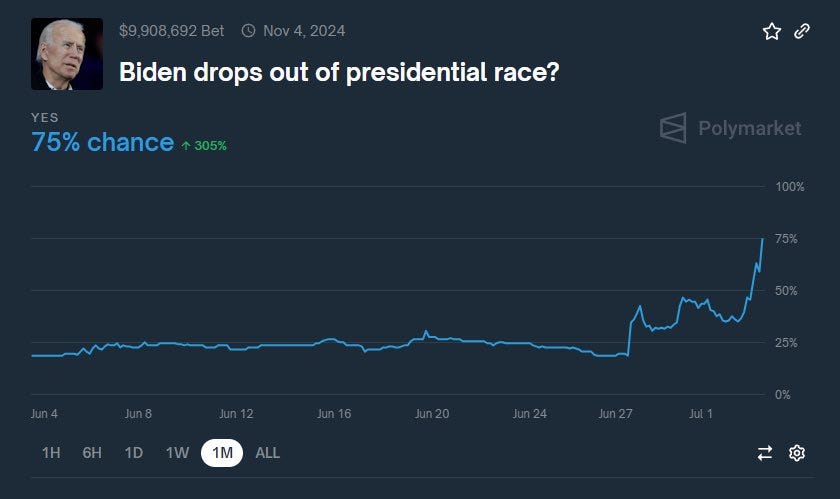This screenshot has height=499, width=840.
Task: Click the swap arrows icon below chart
Action: coord(765,453)
